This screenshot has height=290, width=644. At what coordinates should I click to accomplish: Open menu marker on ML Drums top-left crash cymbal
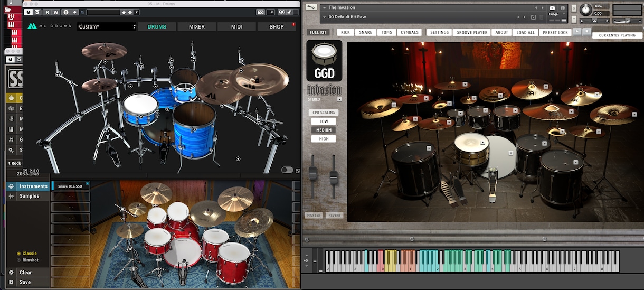(105, 61)
